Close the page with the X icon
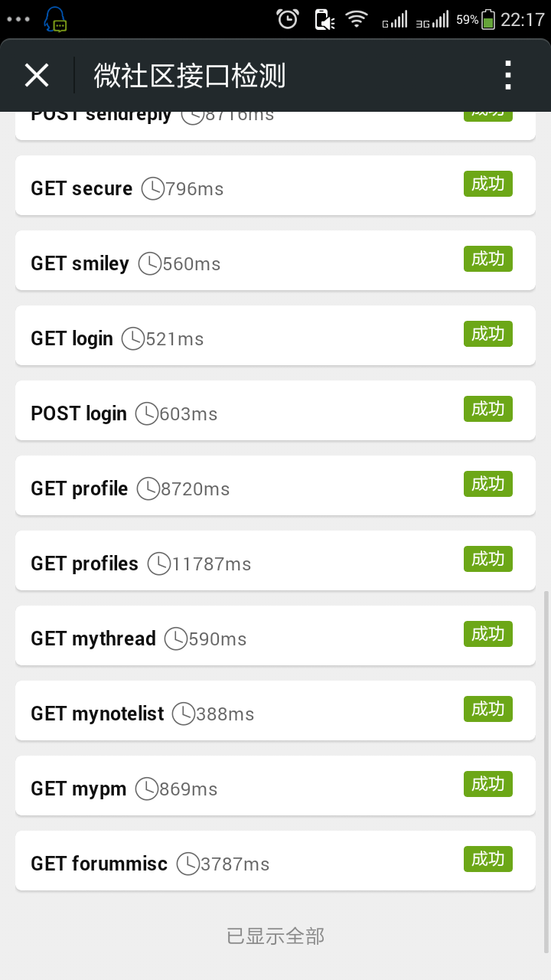The image size is (551, 980). (x=37, y=75)
